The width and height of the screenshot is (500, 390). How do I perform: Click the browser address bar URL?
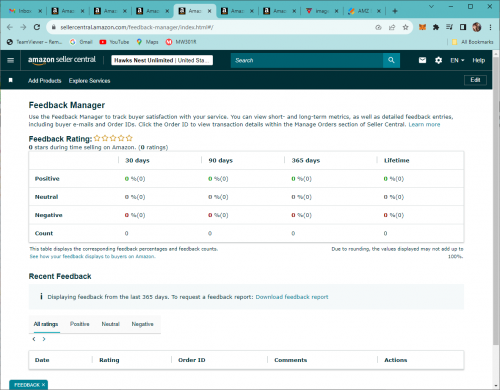click(x=137, y=27)
